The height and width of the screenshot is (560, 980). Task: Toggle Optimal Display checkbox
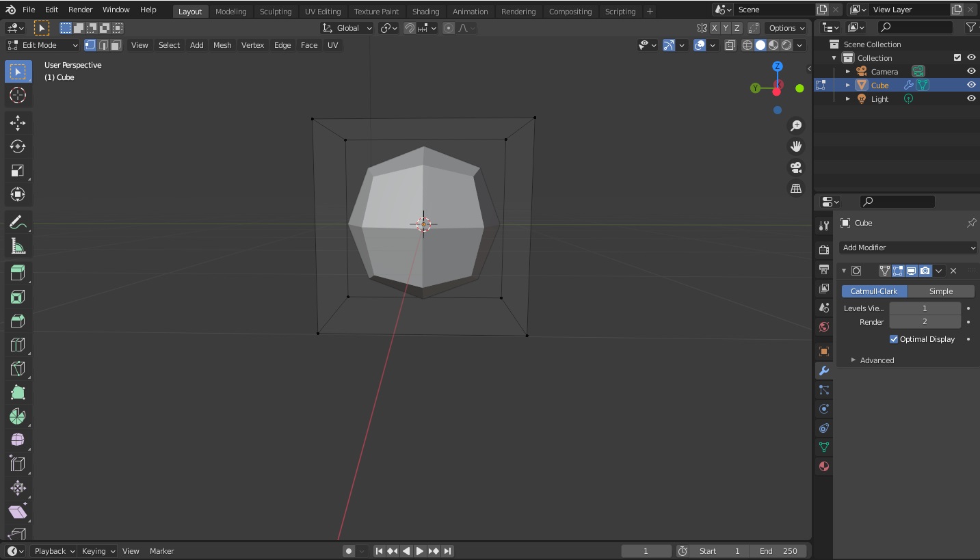(894, 339)
